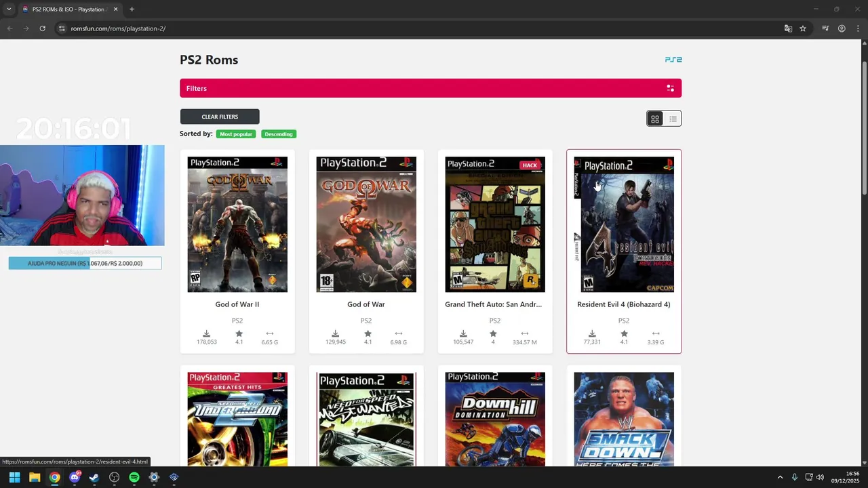Open the God of War cover image

tap(366, 224)
